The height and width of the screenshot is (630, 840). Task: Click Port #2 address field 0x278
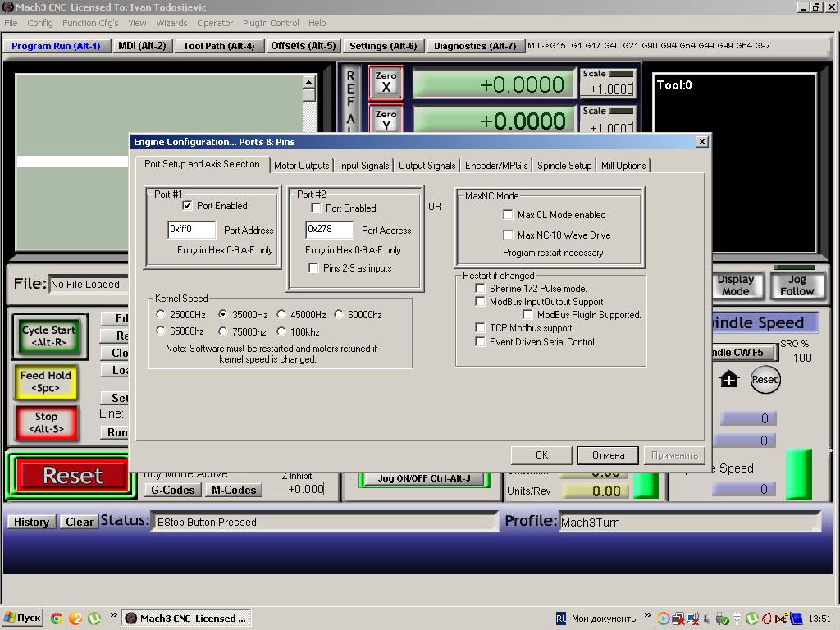click(330, 230)
